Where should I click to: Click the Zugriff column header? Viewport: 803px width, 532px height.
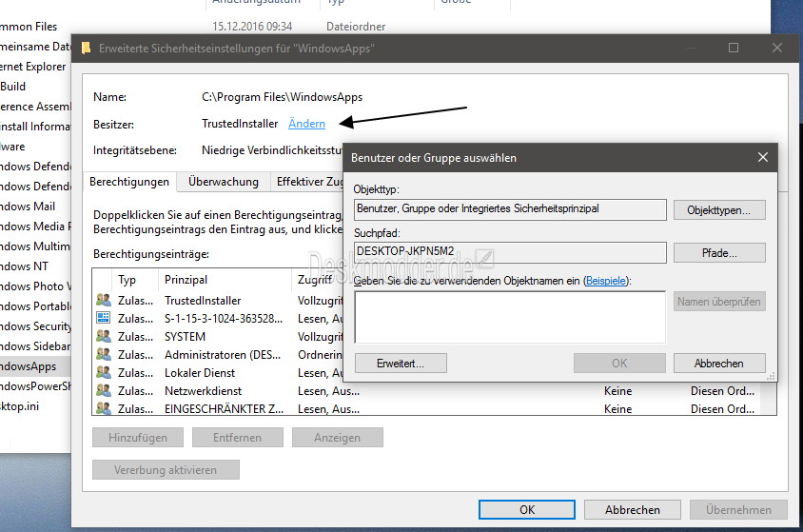(316, 280)
